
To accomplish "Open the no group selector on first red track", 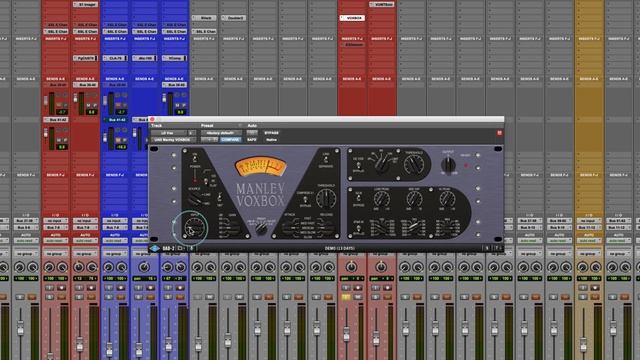I will [x=56, y=254].
